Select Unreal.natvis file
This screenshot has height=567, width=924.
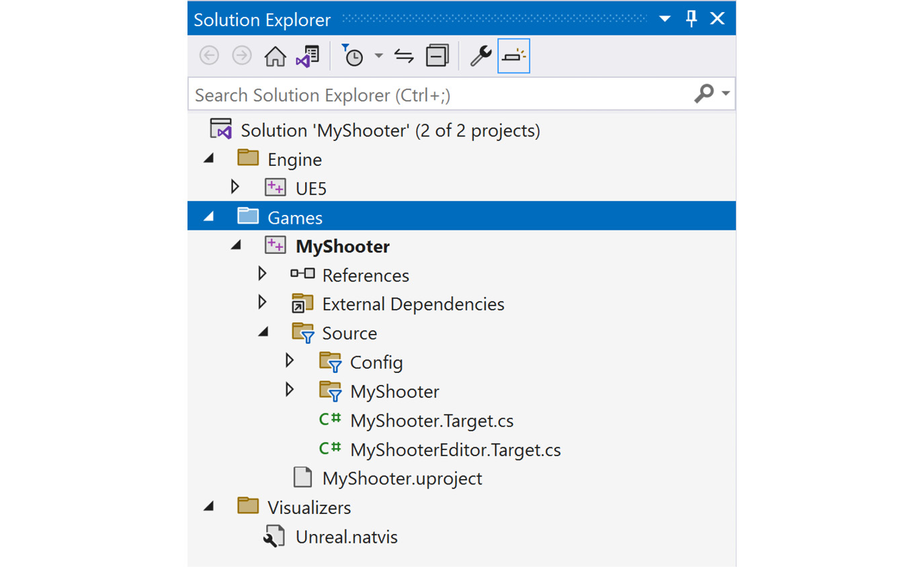click(x=347, y=537)
